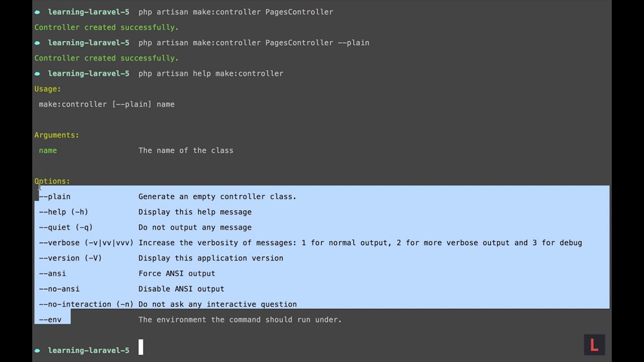
Task: Click the cloud icon on the empty bottom prompt
Action: pyautogui.click(x=37, y=350)
